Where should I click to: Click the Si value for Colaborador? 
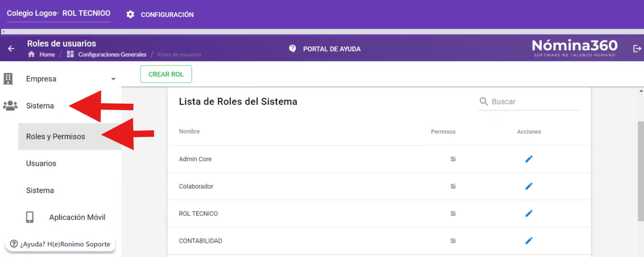[453, 186]
